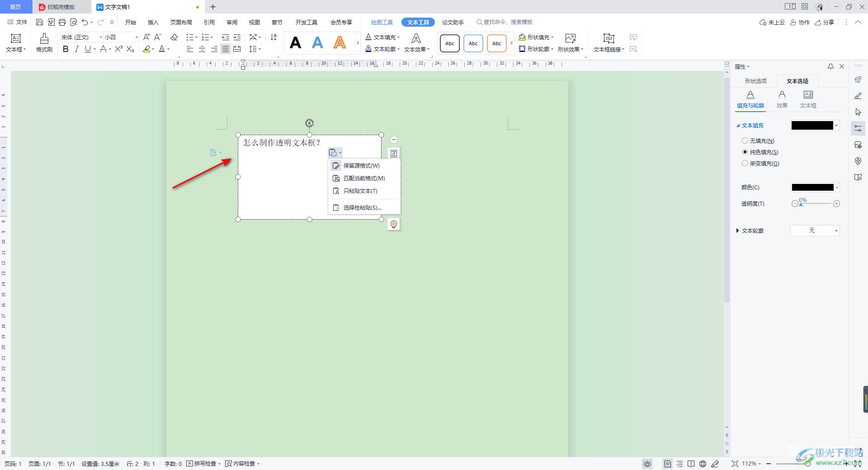The height and width of the screenshot is (470, 868).
Task: Open Paste Special dialog entry
Action: coord(364,207)
